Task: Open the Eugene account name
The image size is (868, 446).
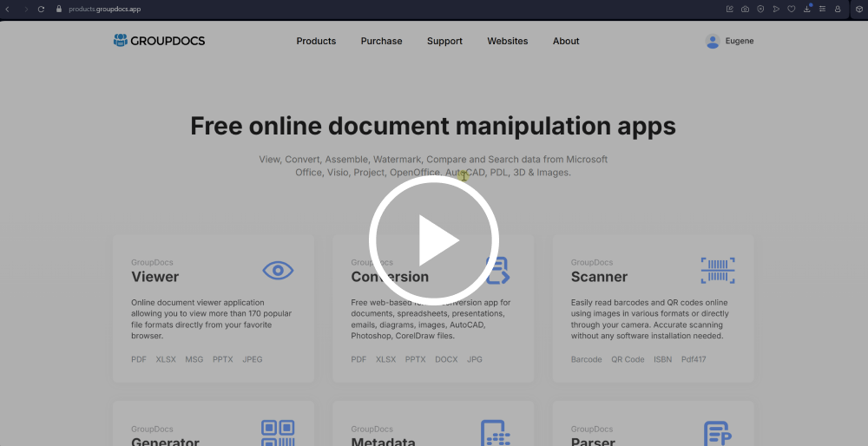Action: pos(740,41)
